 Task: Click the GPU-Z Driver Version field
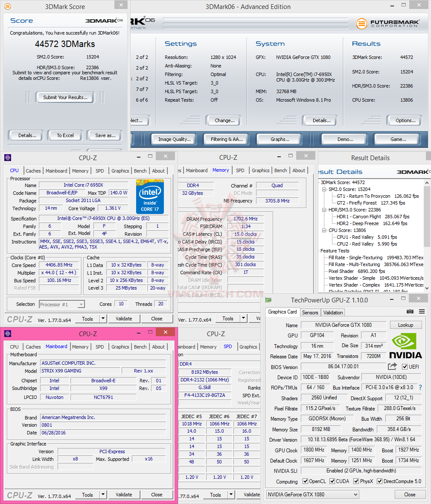point(361,440)
